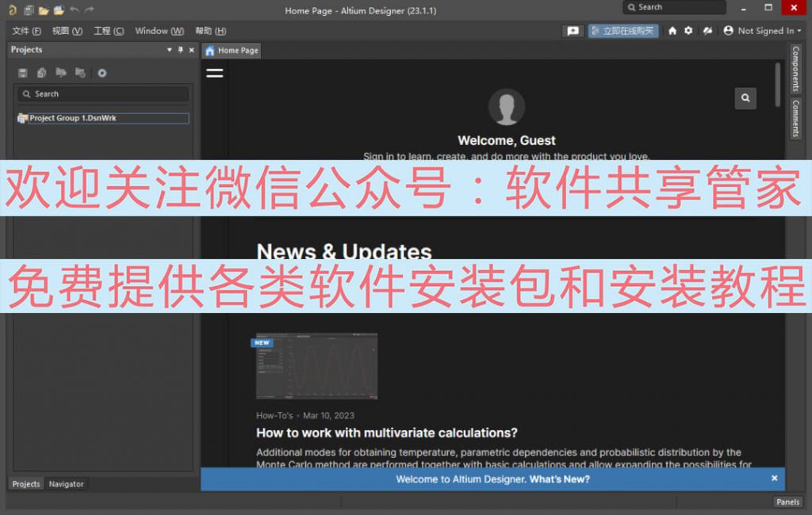Viewport: 812px width, 515px height.
Task: Click the feedback speech bubble icon
Action: coord(573,31)
